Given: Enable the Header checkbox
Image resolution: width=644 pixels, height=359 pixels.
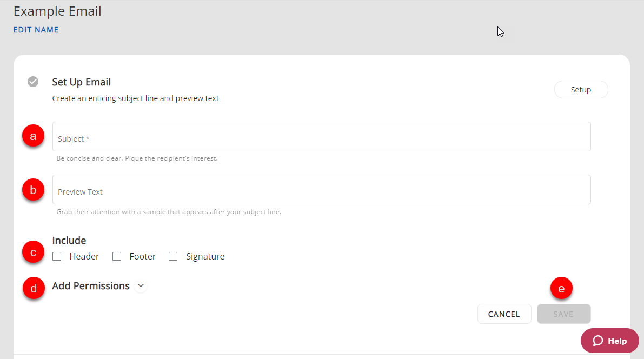Looking at the screenshot, I should coord(57,257).
